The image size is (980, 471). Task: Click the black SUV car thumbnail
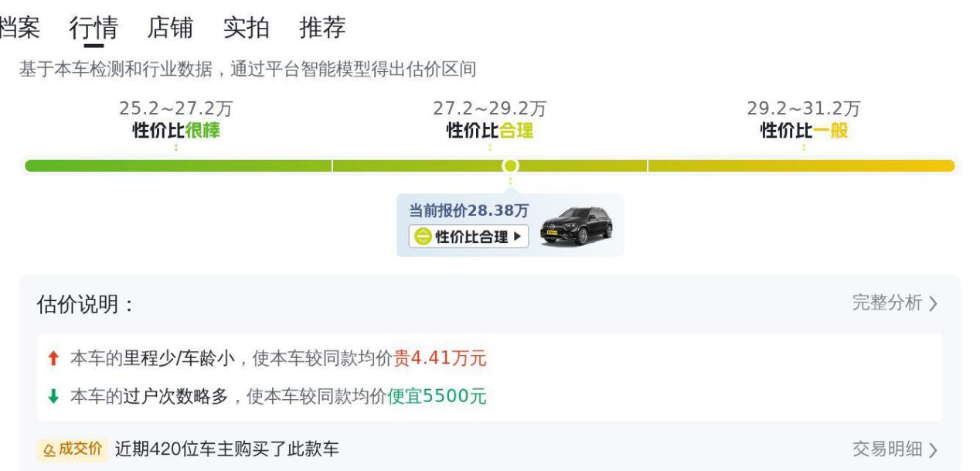577,226
